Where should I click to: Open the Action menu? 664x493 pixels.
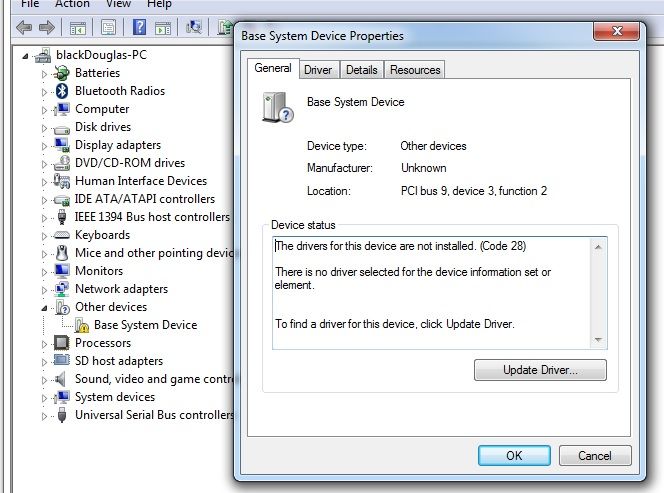(72, 4)
